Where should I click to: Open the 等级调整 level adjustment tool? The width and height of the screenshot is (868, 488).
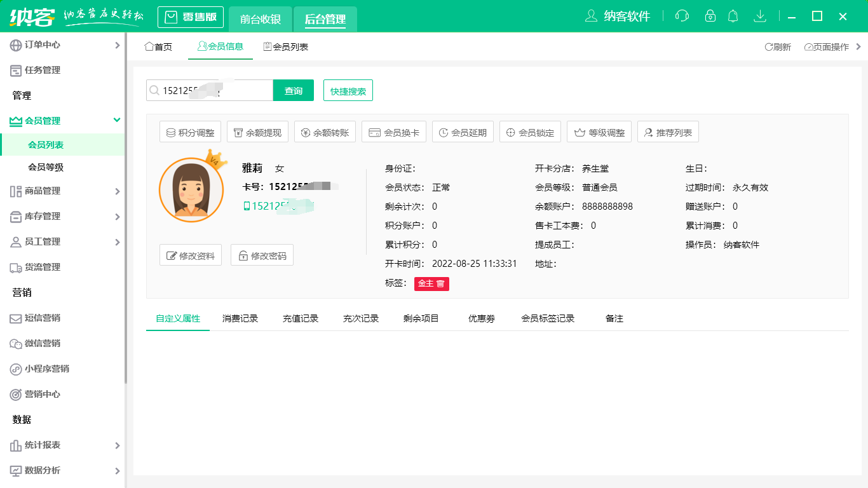click(598, 132)
